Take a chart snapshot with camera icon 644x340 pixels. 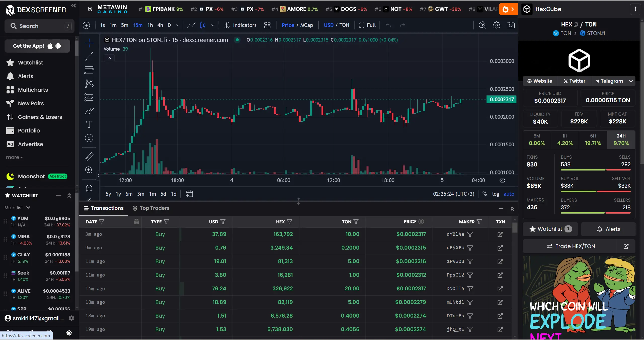tap(510, 25)
